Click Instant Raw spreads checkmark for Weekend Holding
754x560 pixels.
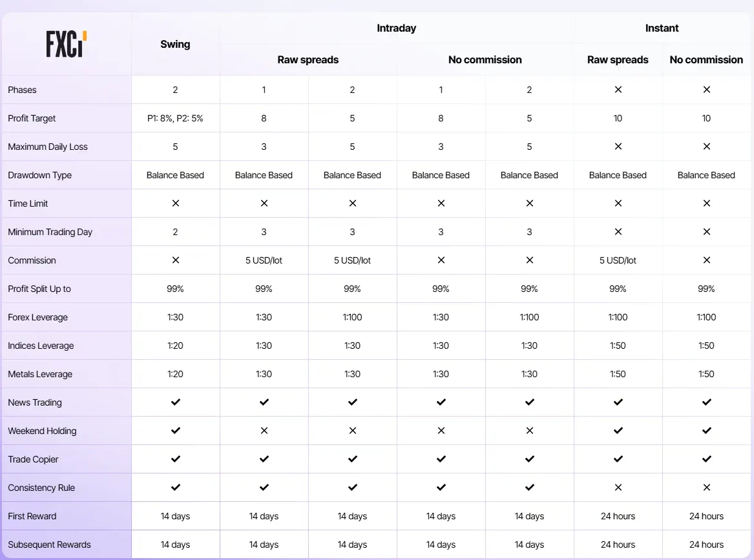pos(618,431)
